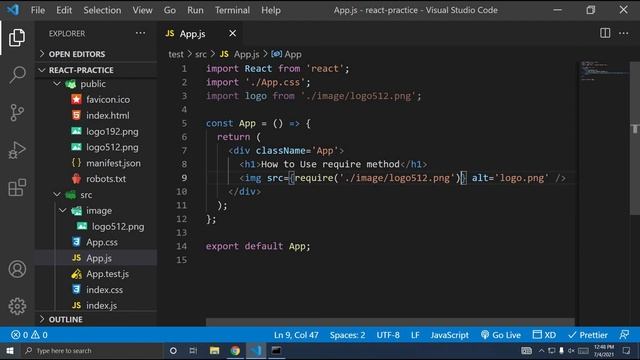
Task: Click the Split Editor Right icon
Action: pyautogui.click(x=605, y=33)
